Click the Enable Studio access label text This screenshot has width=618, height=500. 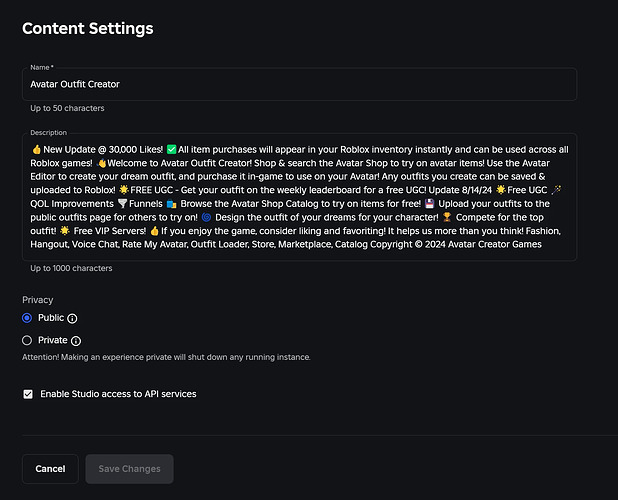(x=118, y=394)
